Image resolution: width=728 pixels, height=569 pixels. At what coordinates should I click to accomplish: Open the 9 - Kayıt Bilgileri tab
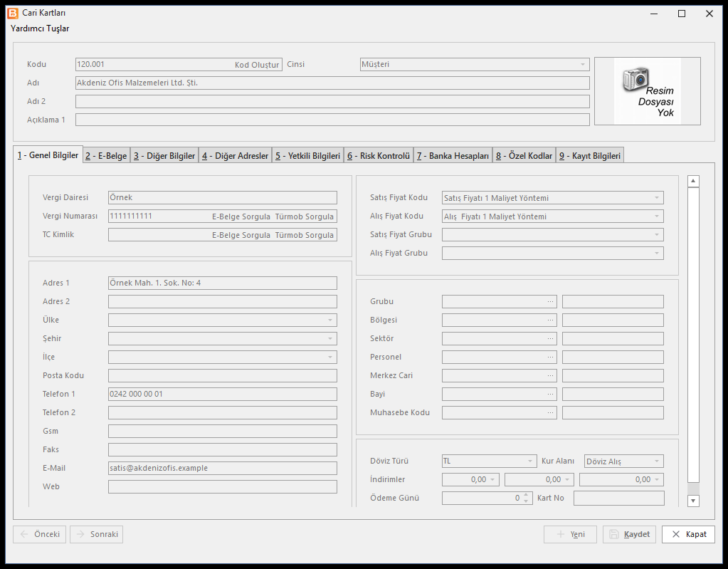[590, 156]
